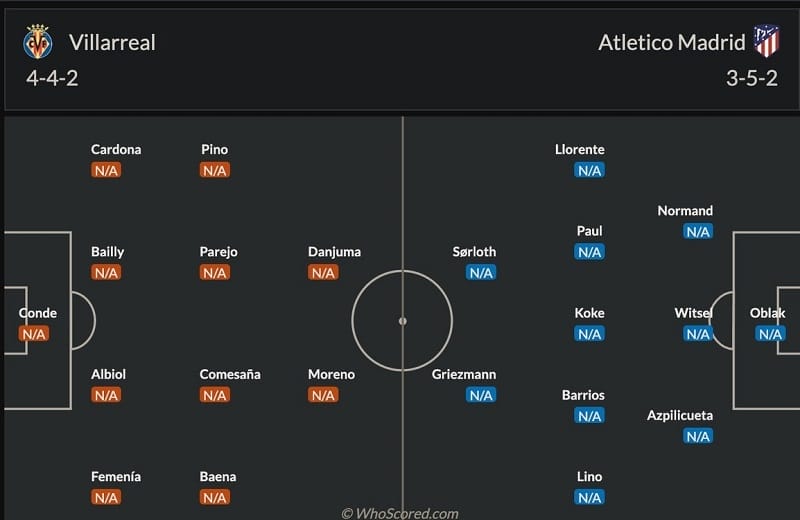Click the Villarreal club crest
The image size is (800, 520).
38,42
